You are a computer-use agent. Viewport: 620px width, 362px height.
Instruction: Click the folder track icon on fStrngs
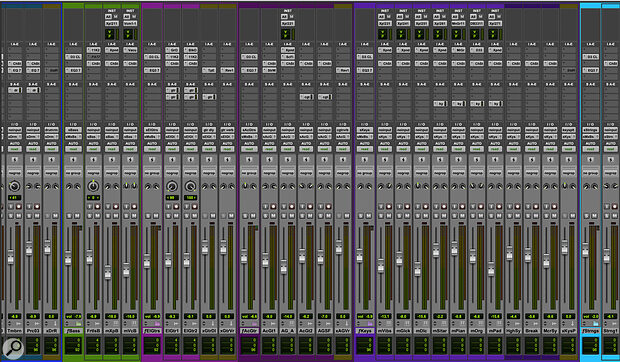(596, 324)
